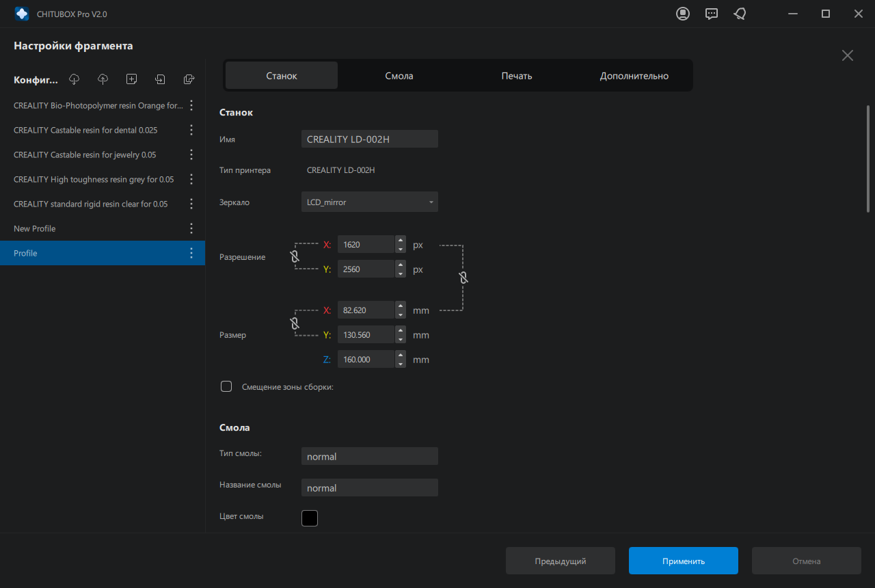
Task: Toggle the resolution-to-size link icon
Action: (x=463, y=278)
